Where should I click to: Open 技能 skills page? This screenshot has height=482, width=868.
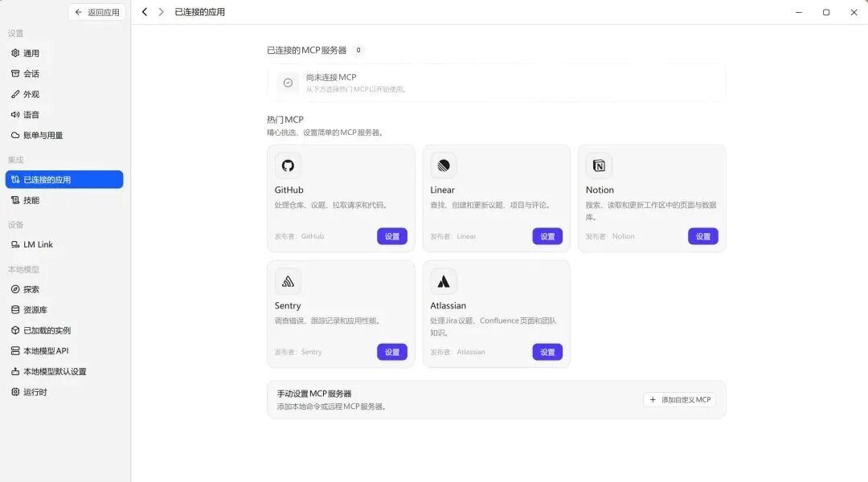tap(64, 200)
